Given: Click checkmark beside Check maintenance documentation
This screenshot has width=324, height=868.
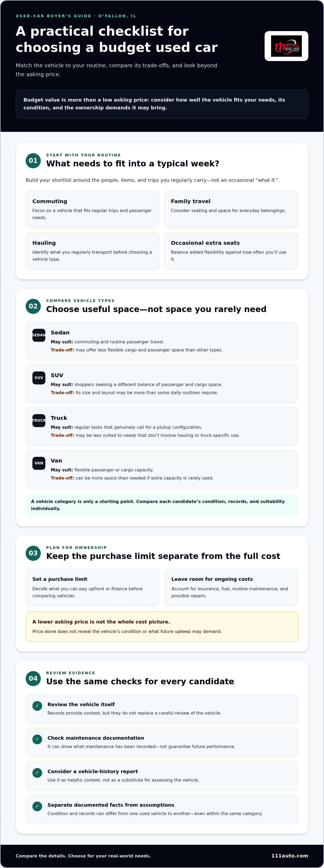Looking at the screenshot, I should [x=37, y=739].
